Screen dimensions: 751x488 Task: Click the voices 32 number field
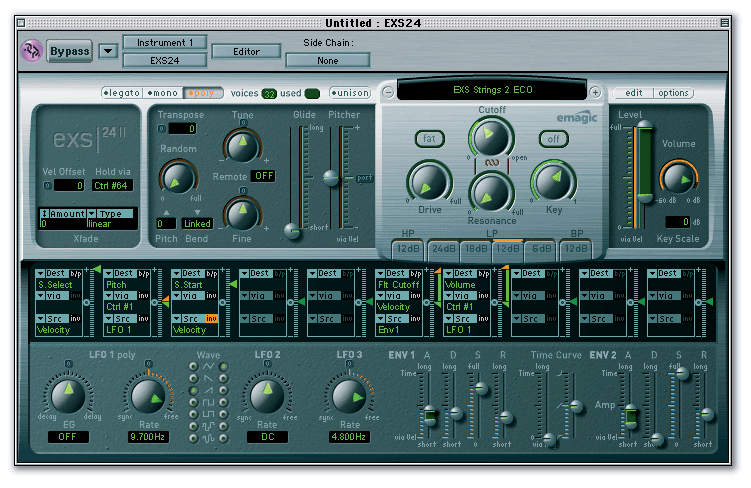[x=270, y=94]
